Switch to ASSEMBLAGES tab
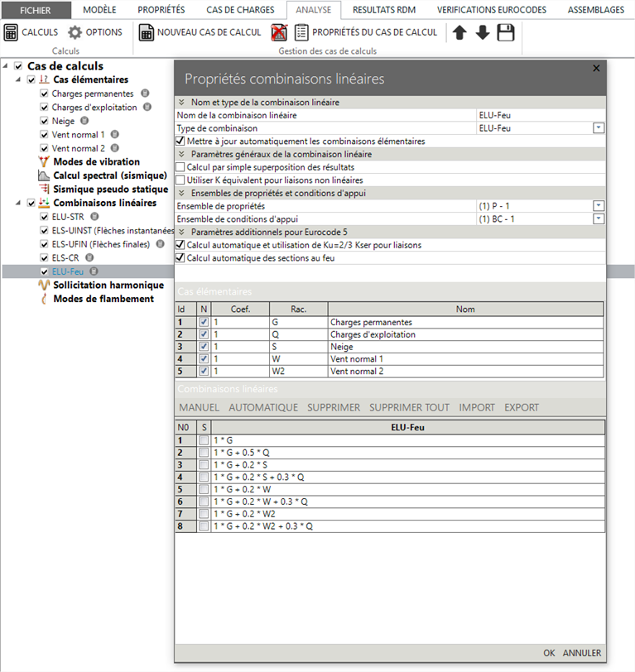635x672 pixels. [596, 10]
